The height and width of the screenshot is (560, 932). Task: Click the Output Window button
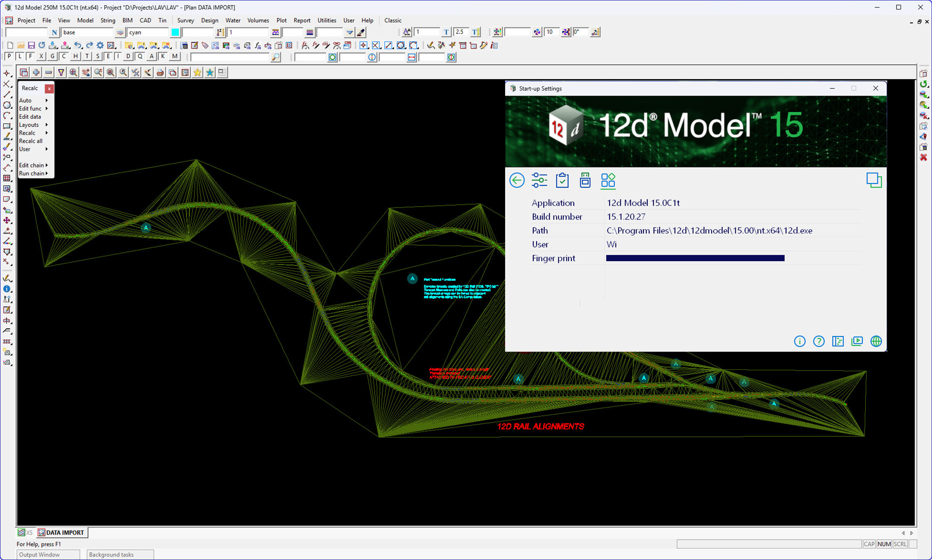tap(48, 554)
